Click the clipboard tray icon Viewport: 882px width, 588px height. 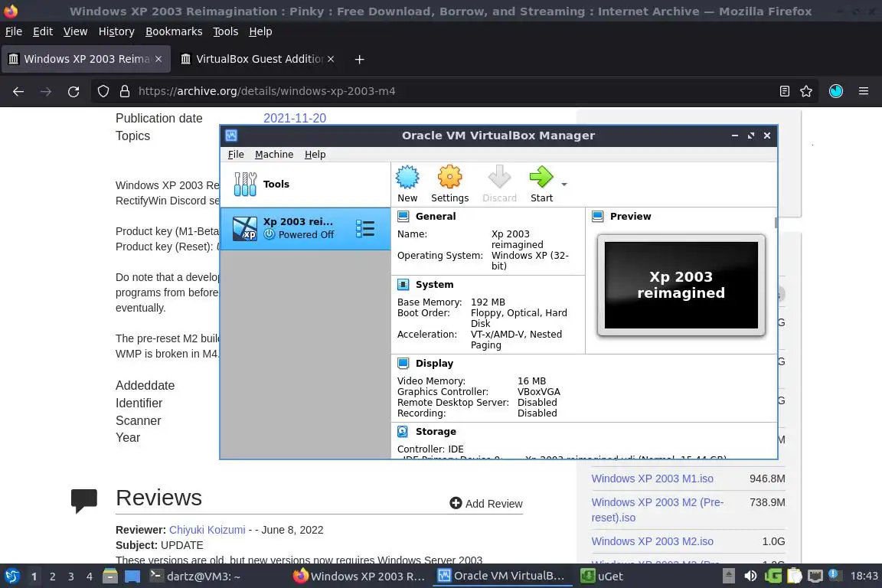794,577
